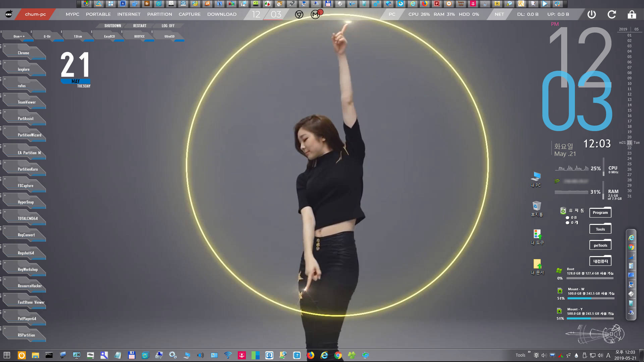
Task: Click the ninja avatar icon beside chum-pc
Action: coord(9,14)
